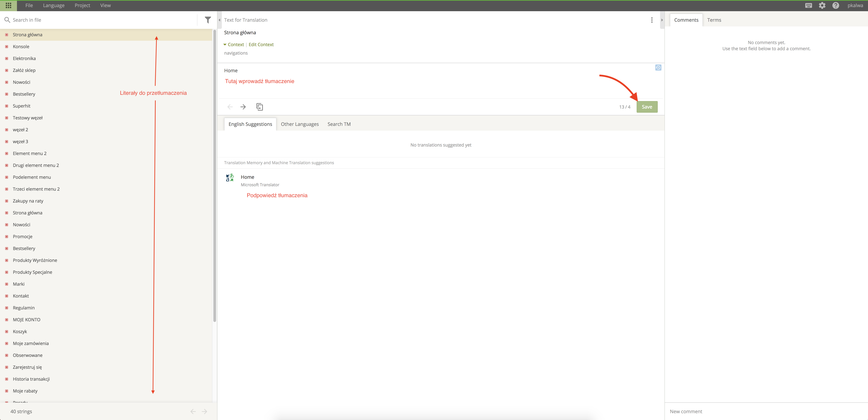Screen dimensions: 868x420
Task: Select the Zakupy na raty string
Action: 28,201
